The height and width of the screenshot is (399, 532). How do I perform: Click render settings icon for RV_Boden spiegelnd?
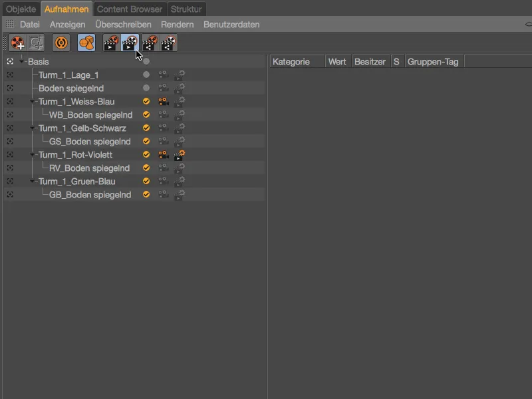pyautogui.click(x=179, y=168)
